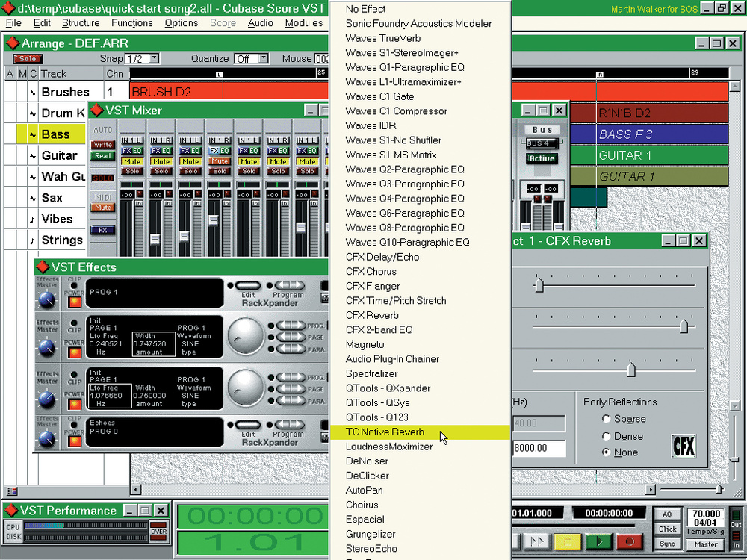Click the Cubase icon in main title bar
The height and width of the screenshot is (560, 747).
click(7, 7)
